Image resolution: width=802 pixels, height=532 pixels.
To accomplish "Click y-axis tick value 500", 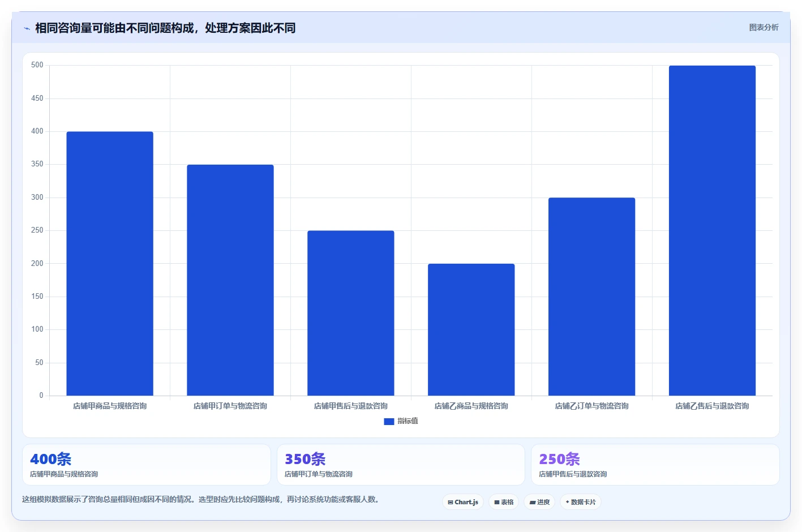I will 37,65.
